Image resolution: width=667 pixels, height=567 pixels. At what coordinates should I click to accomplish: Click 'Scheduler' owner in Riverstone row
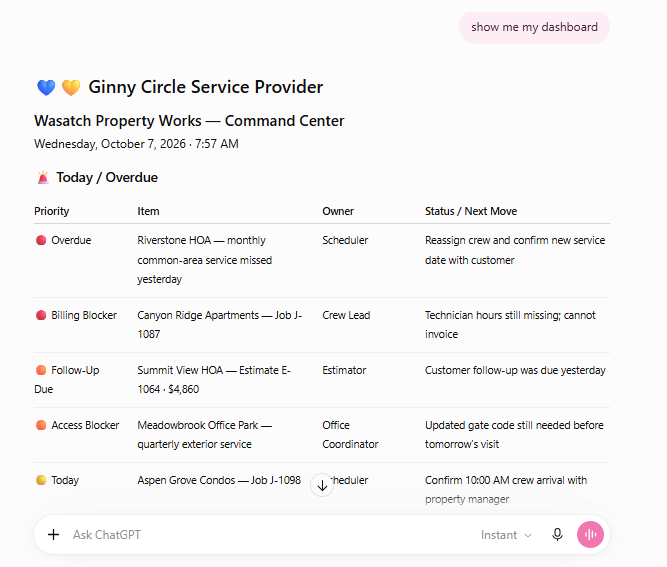[345, 240]
